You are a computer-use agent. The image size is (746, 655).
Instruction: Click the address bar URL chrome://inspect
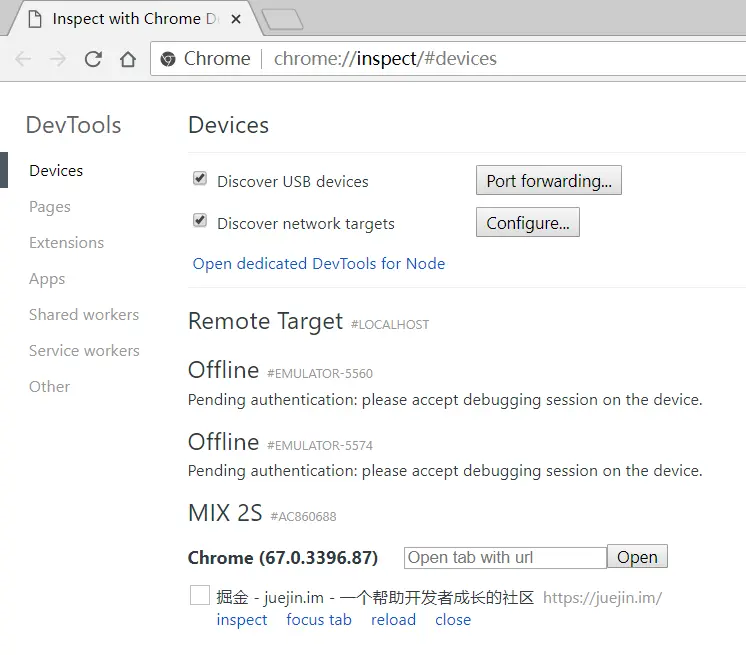pyautogui.click(x=385, y=59)
